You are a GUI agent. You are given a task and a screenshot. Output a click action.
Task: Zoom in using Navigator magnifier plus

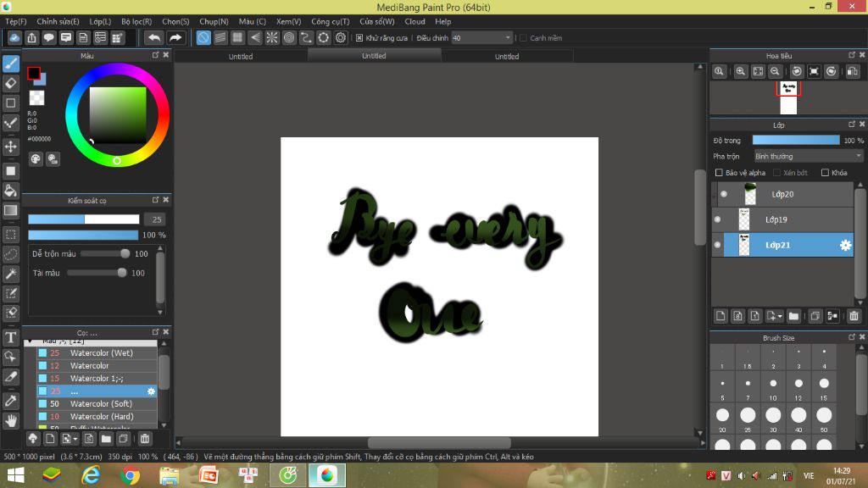[741, 71]
